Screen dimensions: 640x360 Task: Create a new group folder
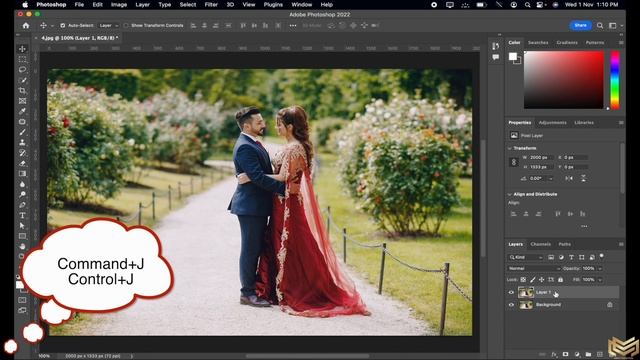coord(588,354)
